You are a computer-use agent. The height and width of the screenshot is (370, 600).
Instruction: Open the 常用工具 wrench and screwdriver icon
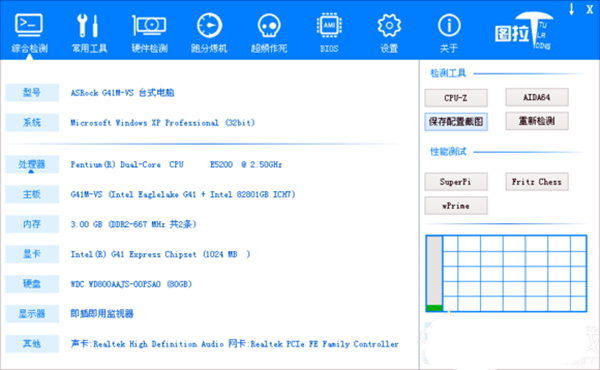coord(88,25)
